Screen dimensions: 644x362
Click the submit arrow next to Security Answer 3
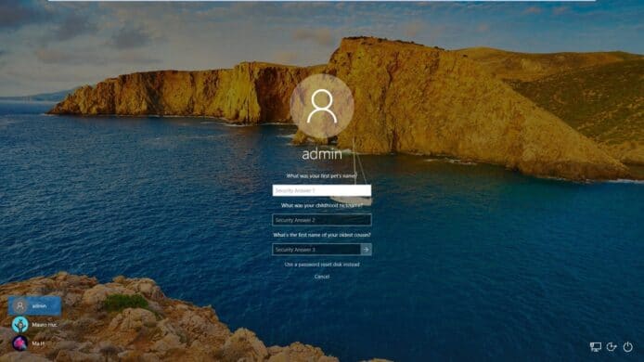click(x=366, y=250)
